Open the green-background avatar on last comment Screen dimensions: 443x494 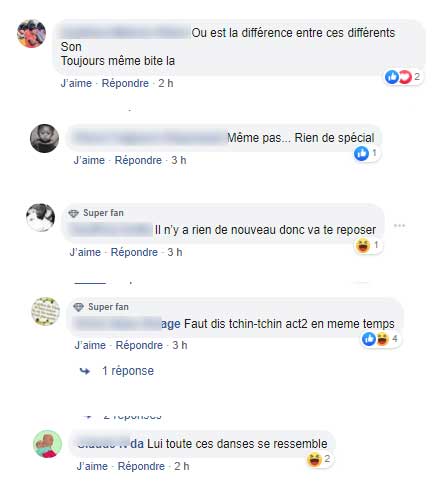point(47,444)
